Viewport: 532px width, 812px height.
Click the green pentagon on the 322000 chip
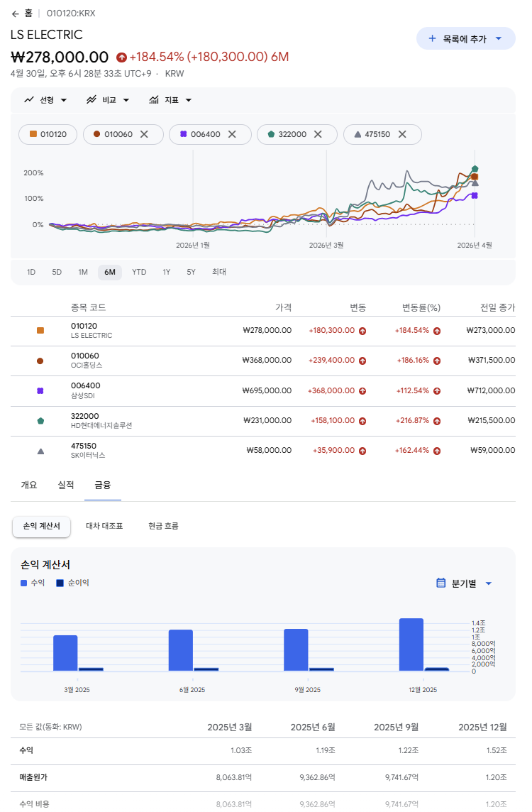pyautogui.click(x=271, y=134)
